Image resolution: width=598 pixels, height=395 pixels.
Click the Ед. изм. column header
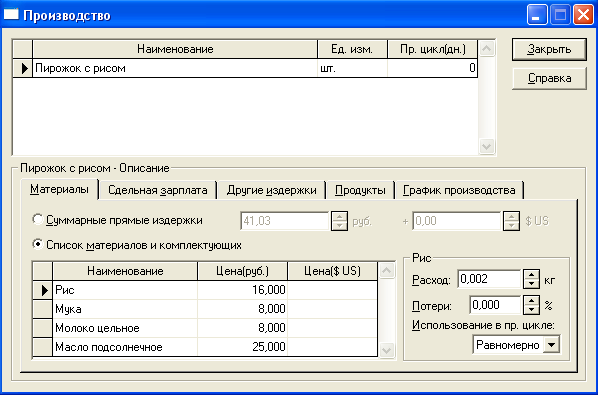pos(352,49)
